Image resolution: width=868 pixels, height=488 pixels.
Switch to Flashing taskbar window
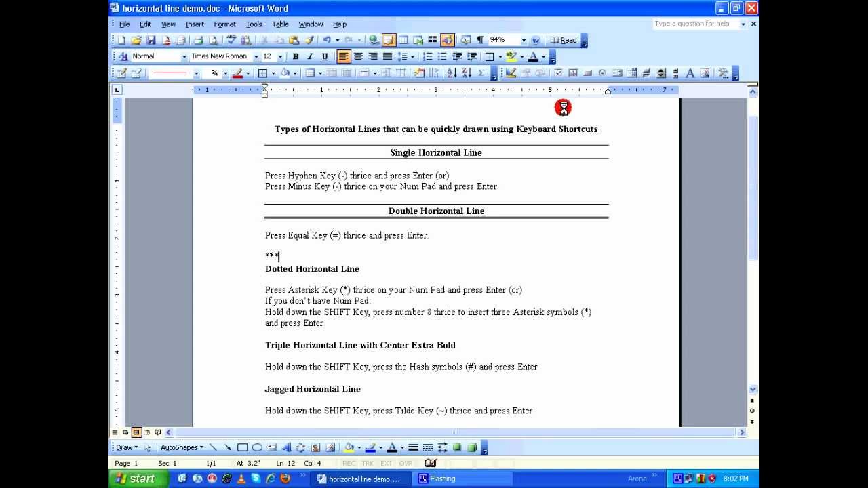click(464, 479)
